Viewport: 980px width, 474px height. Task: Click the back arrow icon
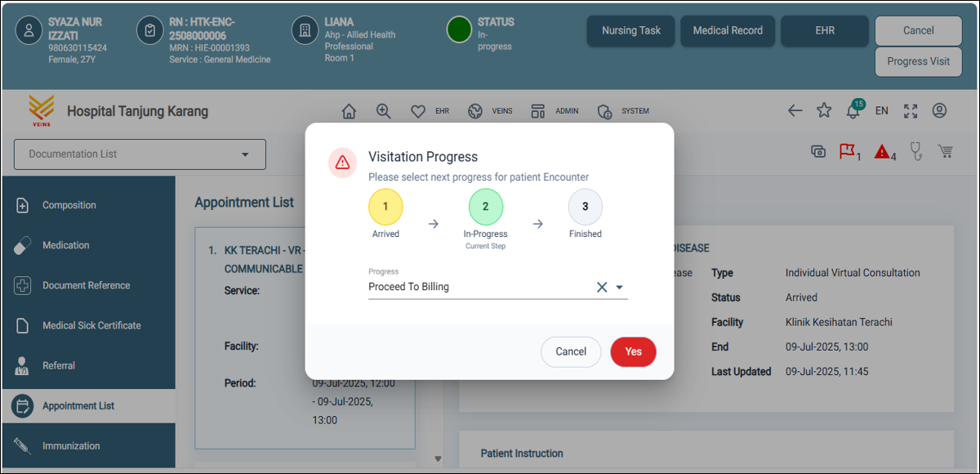[x=795, y=110]
